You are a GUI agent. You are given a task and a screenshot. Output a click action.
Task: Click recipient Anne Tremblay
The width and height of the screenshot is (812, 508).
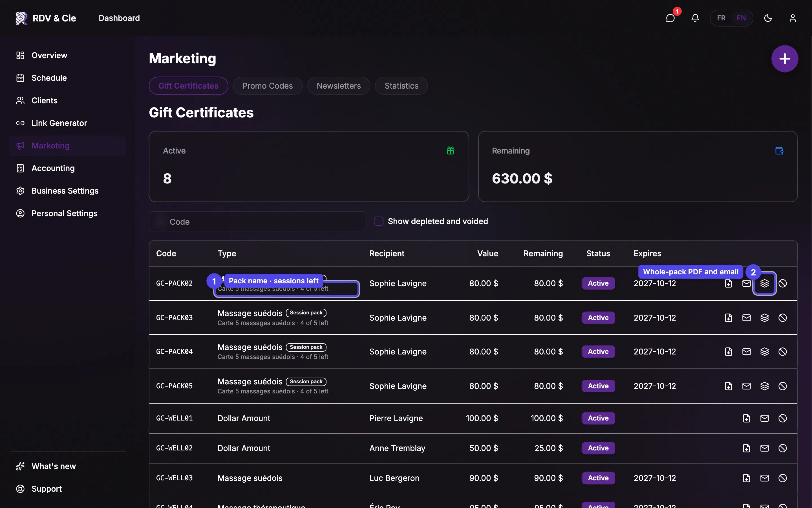(397, 448)
